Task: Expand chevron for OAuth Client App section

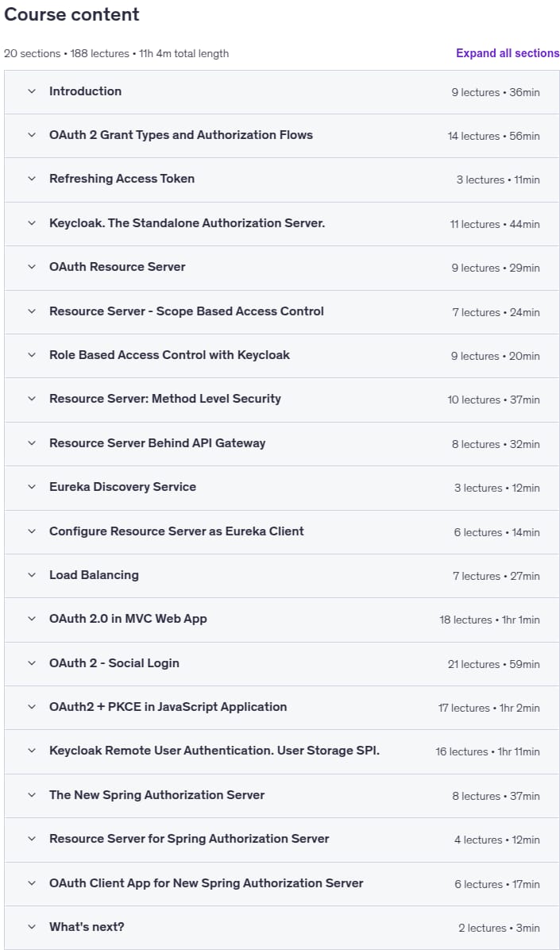Action: (x=32, y=883)
